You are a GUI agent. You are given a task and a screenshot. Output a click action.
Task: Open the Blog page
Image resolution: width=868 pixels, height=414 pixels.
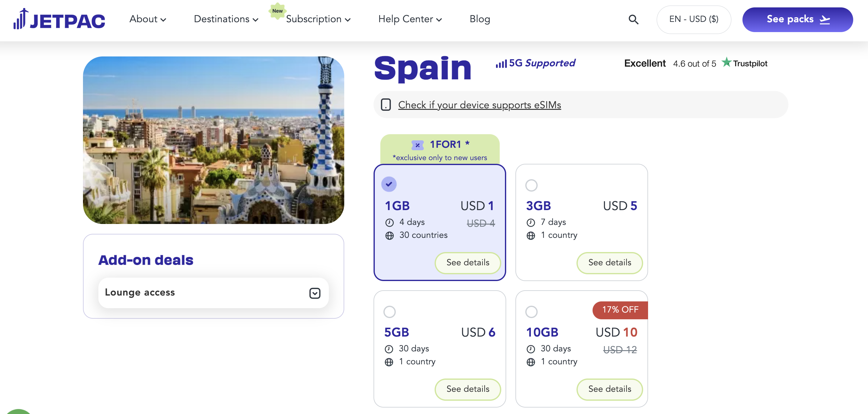479,19
